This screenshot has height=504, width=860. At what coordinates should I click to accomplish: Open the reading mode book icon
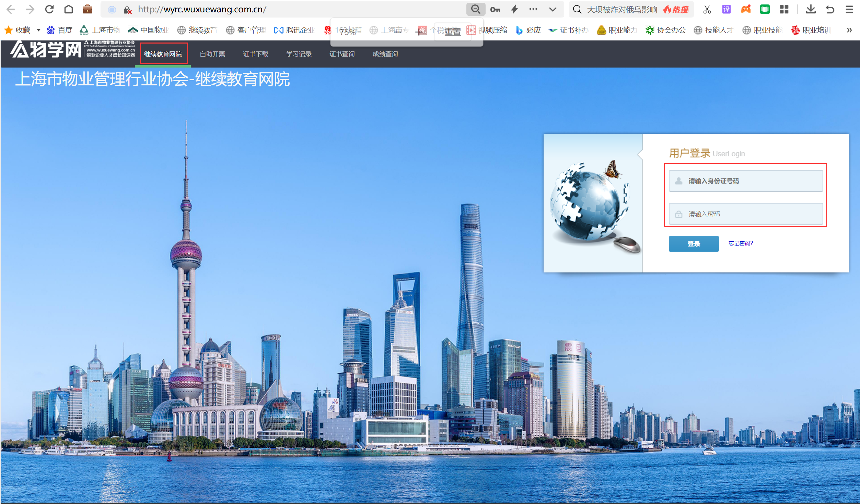(765, 9)
